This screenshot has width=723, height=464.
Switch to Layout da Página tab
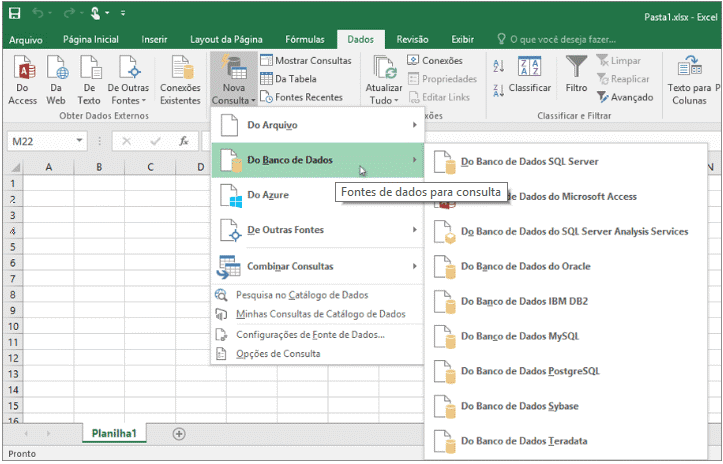click(226, 40)
